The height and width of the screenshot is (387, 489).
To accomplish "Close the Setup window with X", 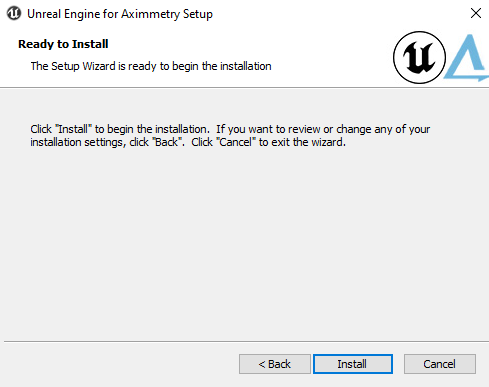I will 476,13.
